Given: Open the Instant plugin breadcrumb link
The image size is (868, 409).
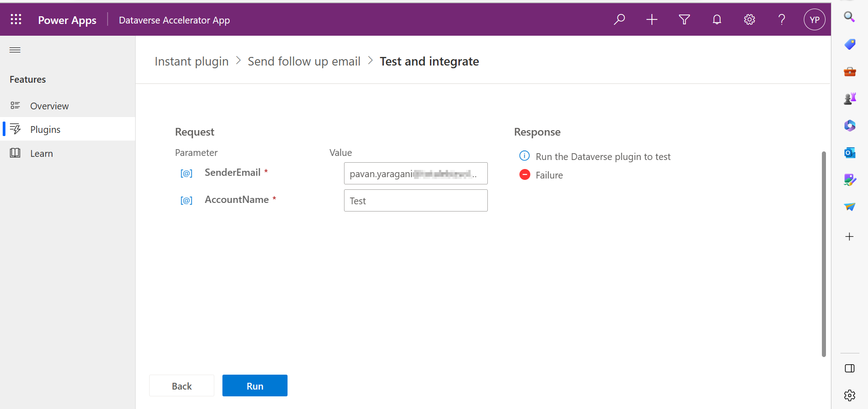Looking at the screenshot, I should pos(191,61).
